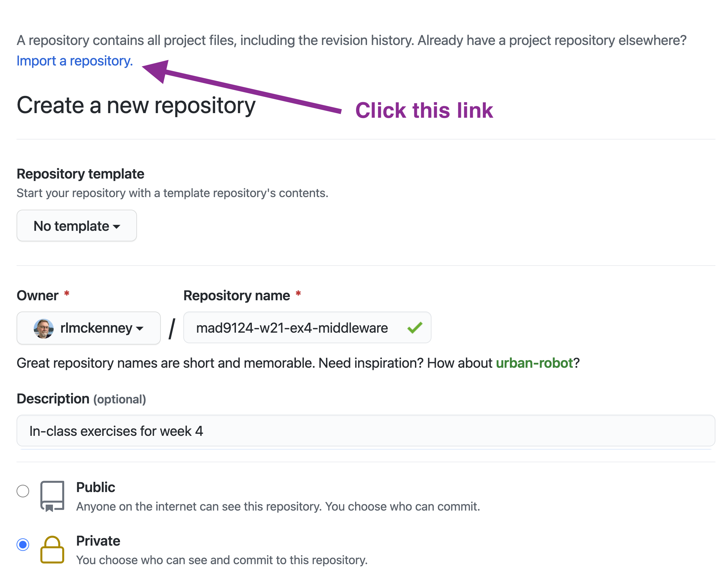Click the green checkmark in repository name
Image resolution: width=728 pixels, height=582 pixels.
coord(415,328)
